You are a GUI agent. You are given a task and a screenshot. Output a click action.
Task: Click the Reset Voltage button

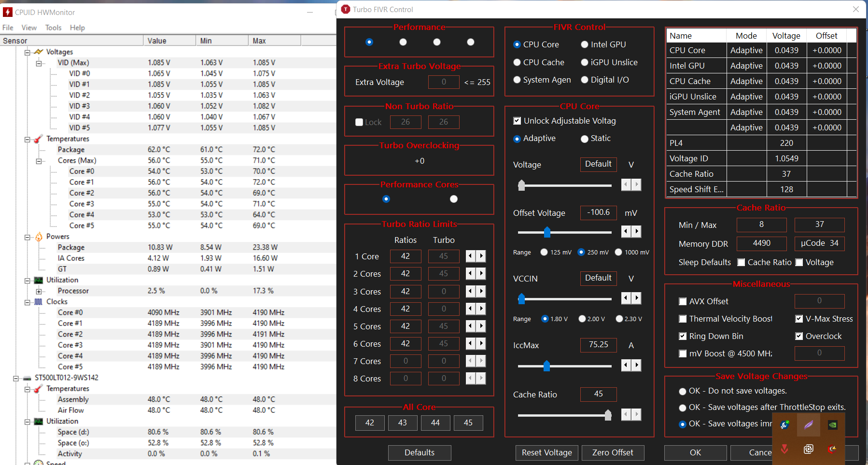[547, 452]
